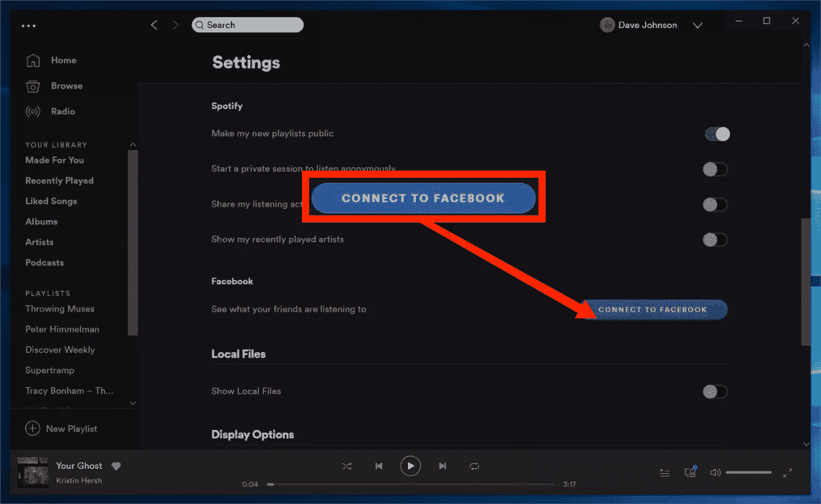Click the sidebar scroll down arrow
Screen dimensions: 821x504
(133, 403)
